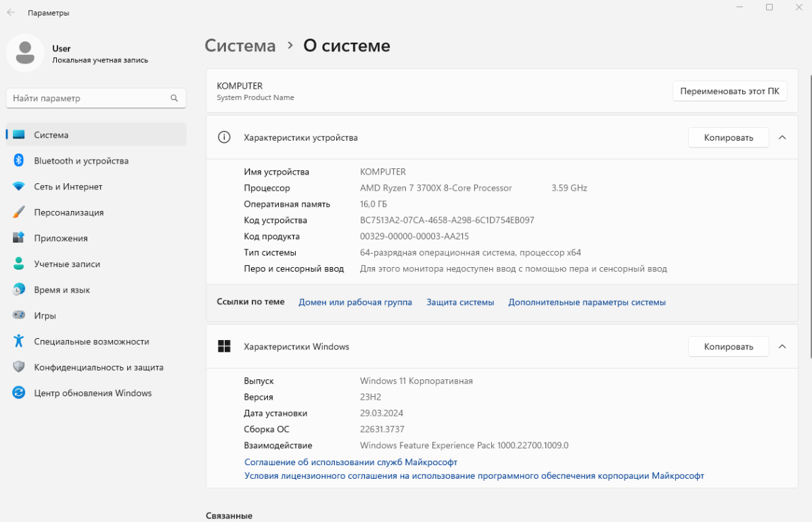
Task: Click edition Windows 11 Корпоративная
Action: [x=416, y=381]
